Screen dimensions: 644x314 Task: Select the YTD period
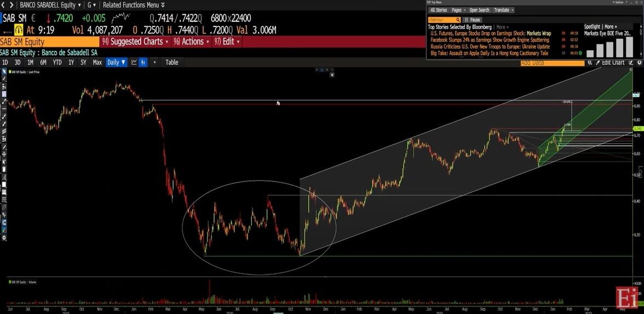point(57,62)
